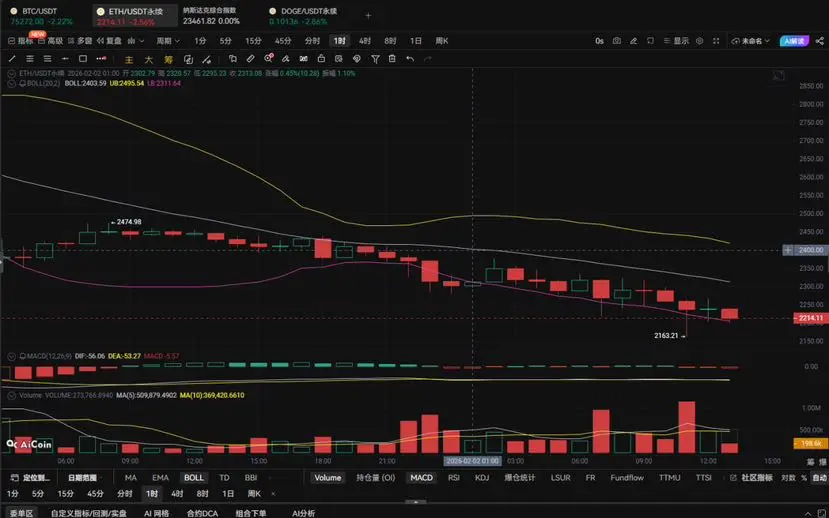Select the trend line drawing tool
The height and width of the screenshot is (518, 829).
coord(12,59)
